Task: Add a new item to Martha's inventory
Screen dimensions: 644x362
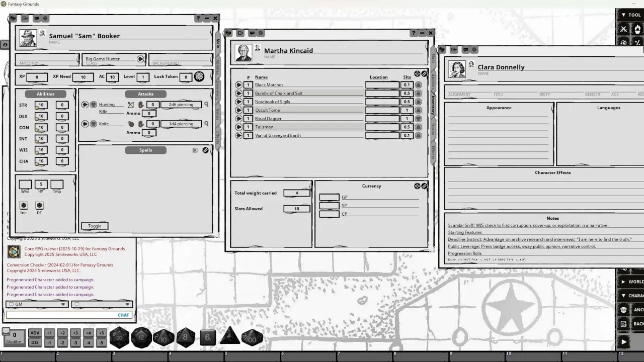Action: click(x=417, y=74)
